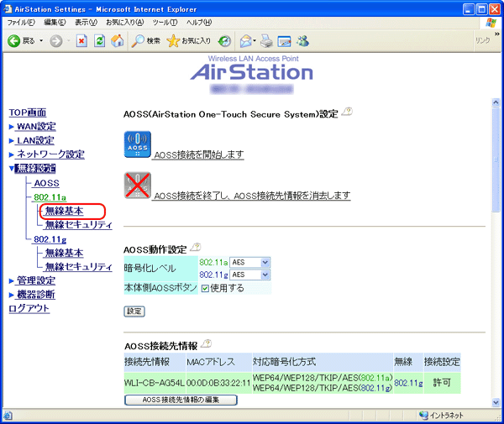Open the Mail icon dropdown arrow

(255, 41)
